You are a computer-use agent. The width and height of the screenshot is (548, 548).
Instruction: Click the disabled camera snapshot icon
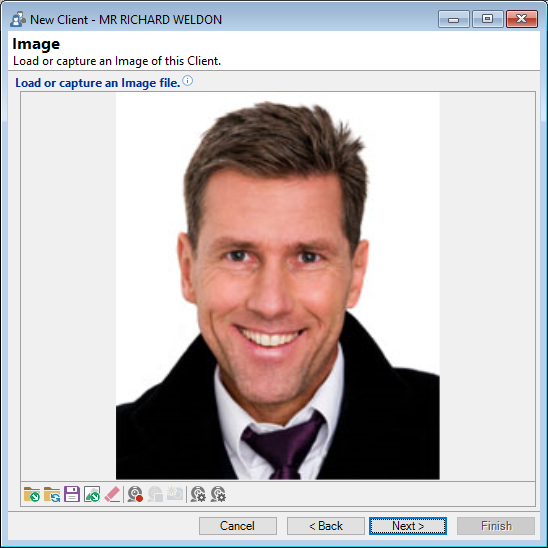[175, 495]
